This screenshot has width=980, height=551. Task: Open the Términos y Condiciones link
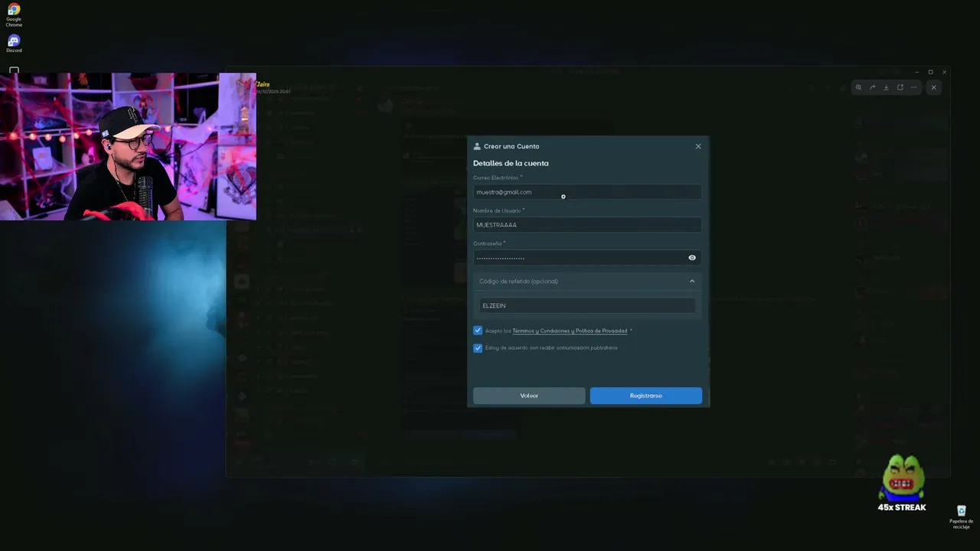coord(570,331)
